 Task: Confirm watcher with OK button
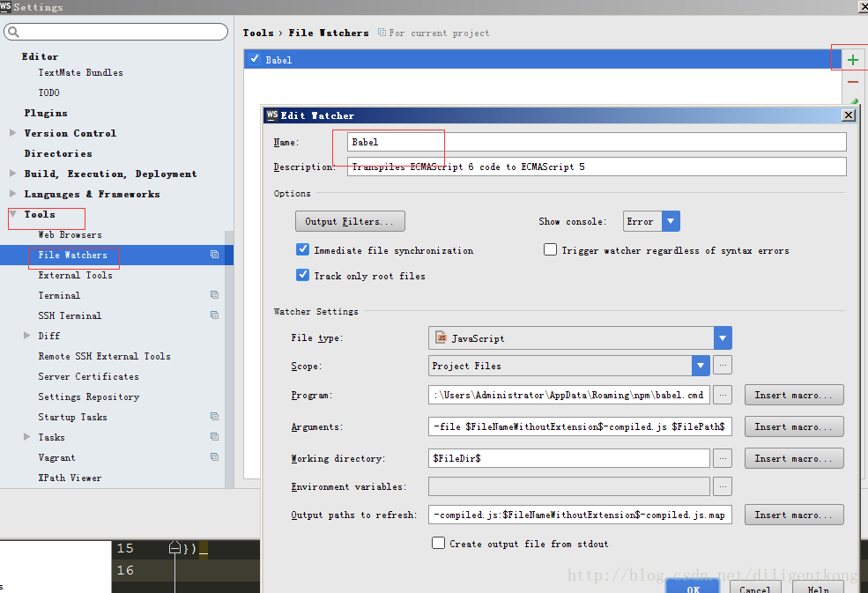pyautogui.click(x=693, y=587)
